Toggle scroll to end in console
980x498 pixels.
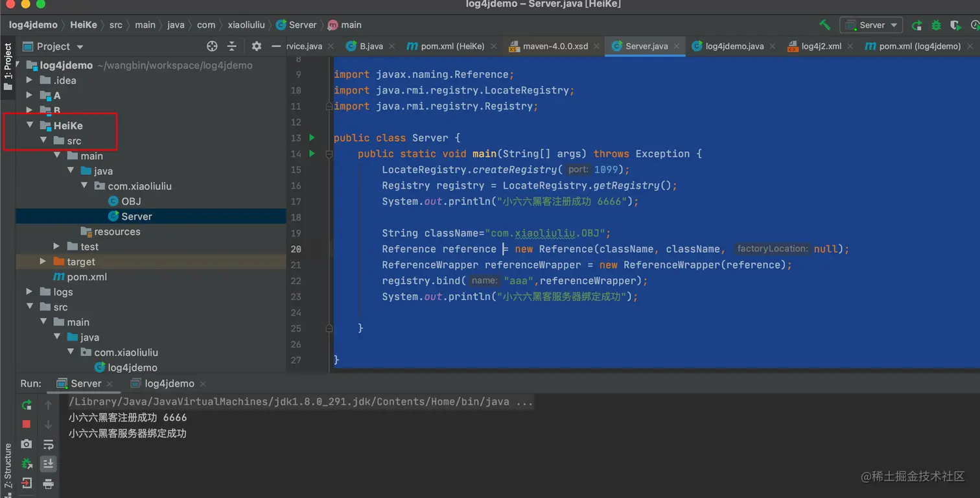(49, 464)
